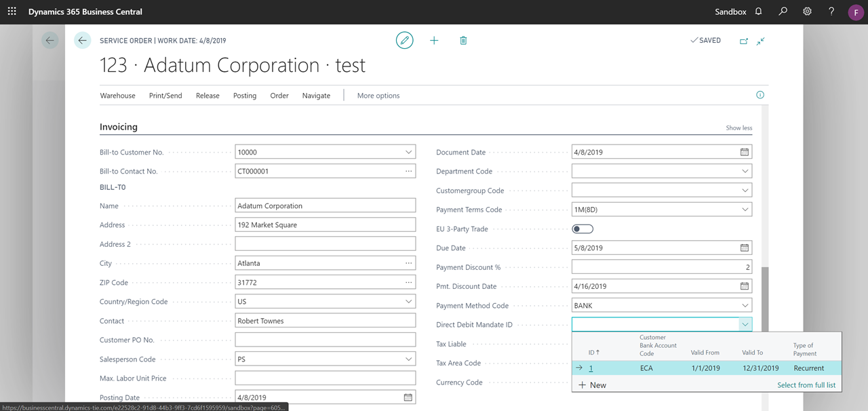
Task: Select mandate ID 1 in the lookup list
Action: [x=591, y=368]
